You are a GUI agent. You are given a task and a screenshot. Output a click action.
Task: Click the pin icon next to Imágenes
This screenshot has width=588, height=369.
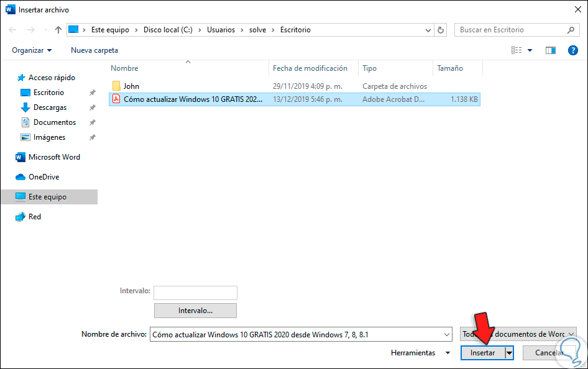tap(92, 137)
